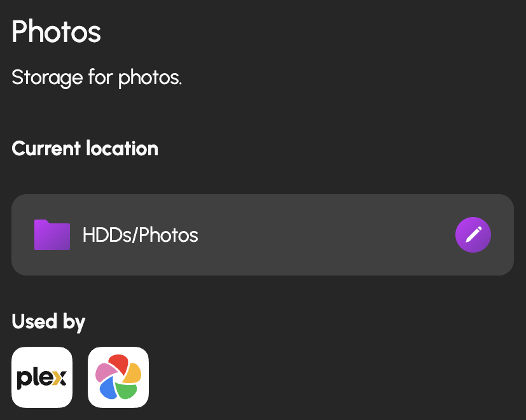Click the Used by label
This screenshot has height=420, width=526.
[x=48, y=322]
